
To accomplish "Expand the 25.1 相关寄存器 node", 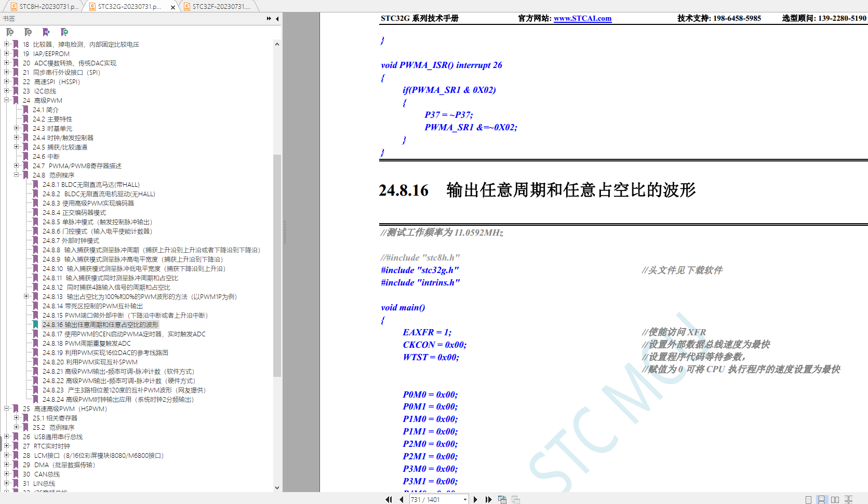I will (x=17, y=418).
